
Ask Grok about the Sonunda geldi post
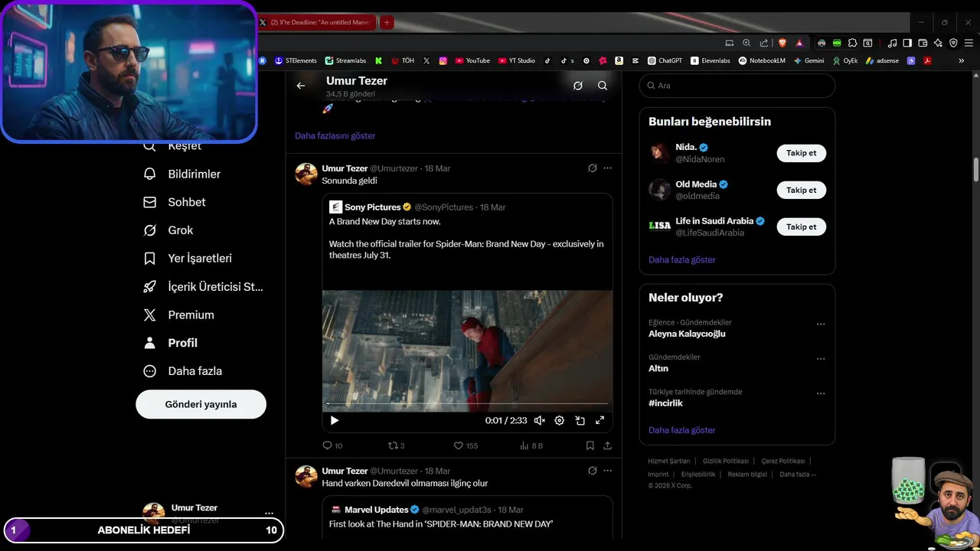pyautogui.click(x=592, y=168)
